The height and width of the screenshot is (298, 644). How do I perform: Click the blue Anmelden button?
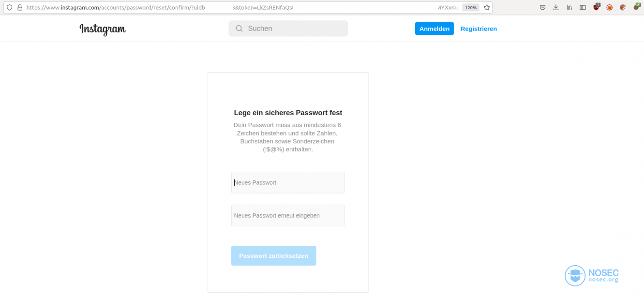pyautogui.click(x=434, y=29)
